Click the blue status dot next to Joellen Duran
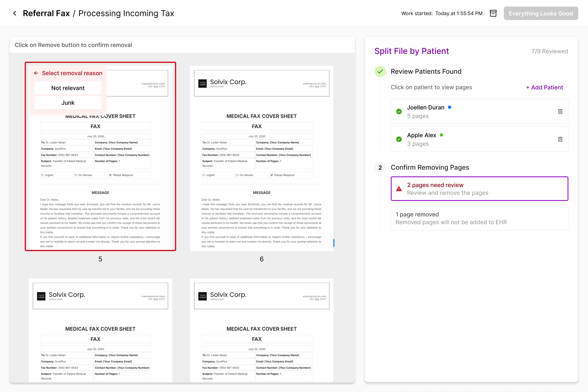This screenshot has width=588, height=392. [450, 107]
